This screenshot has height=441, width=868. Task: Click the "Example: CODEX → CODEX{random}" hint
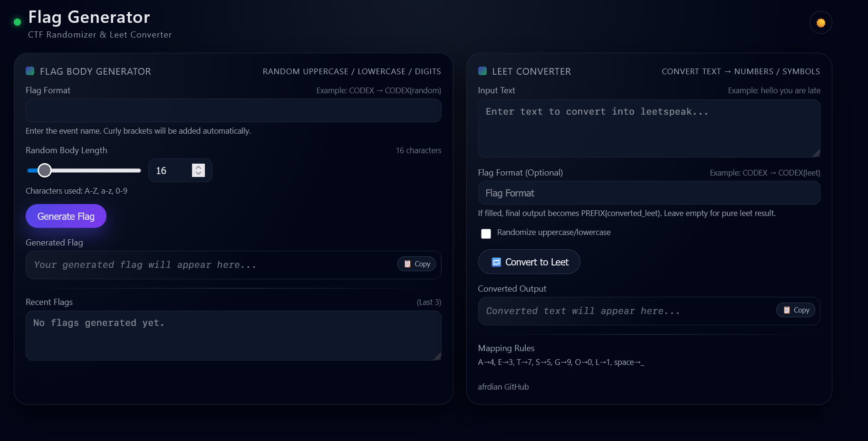pyautogui.click(x=379, y=90)
